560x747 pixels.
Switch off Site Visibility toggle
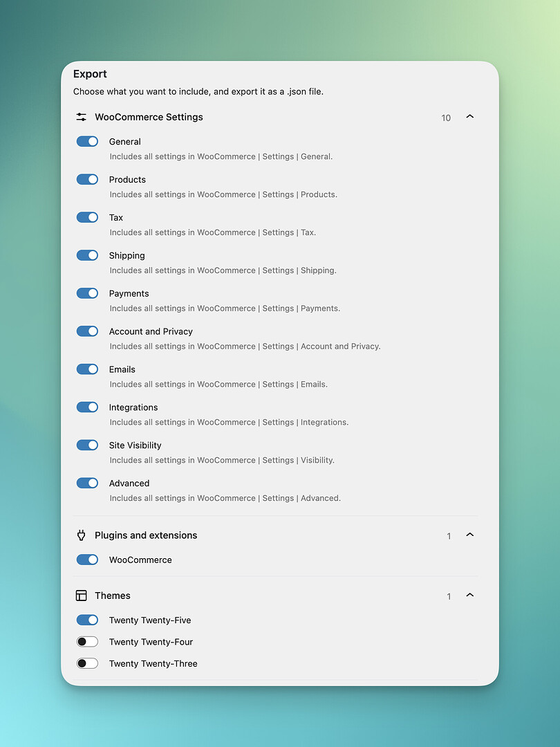click(x=88, y=445)
